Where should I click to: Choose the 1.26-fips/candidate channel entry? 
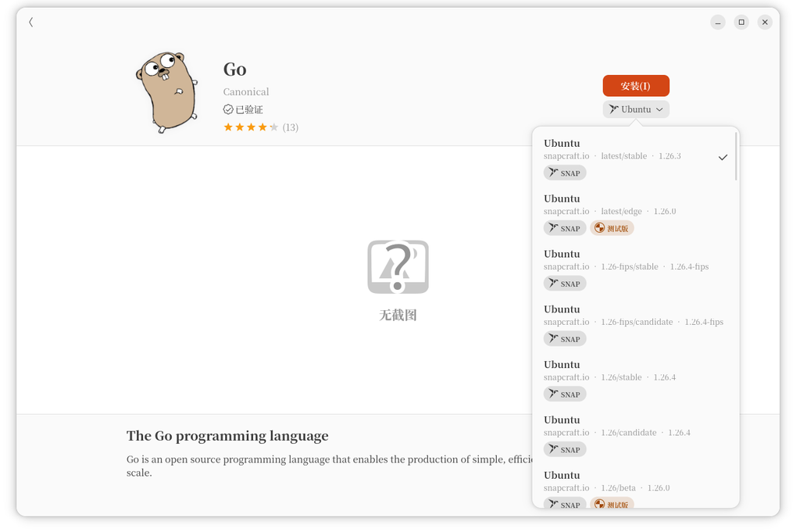pyautogui.click(x=636, y=324)
